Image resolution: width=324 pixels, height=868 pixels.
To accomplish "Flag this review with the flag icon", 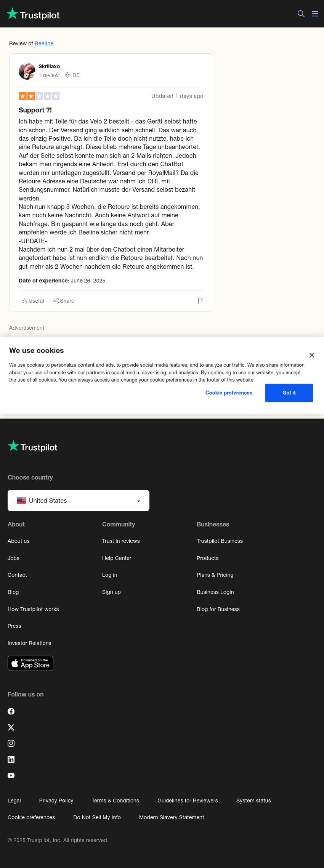I will [200, 301].
